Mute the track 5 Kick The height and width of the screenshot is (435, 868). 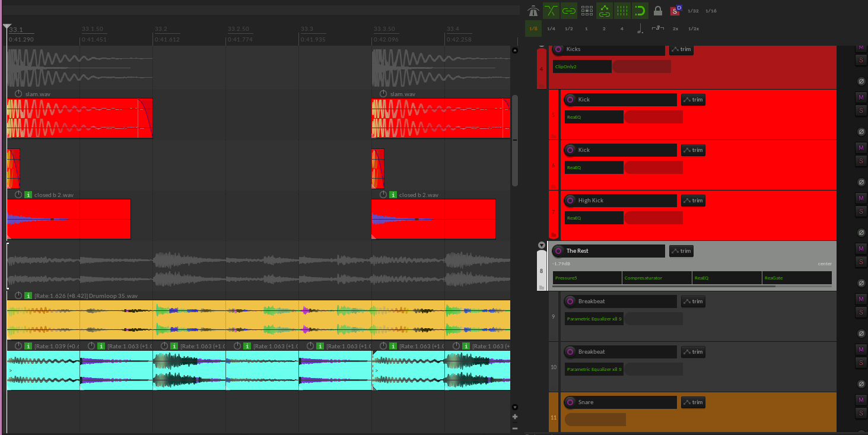click(861, 97)
